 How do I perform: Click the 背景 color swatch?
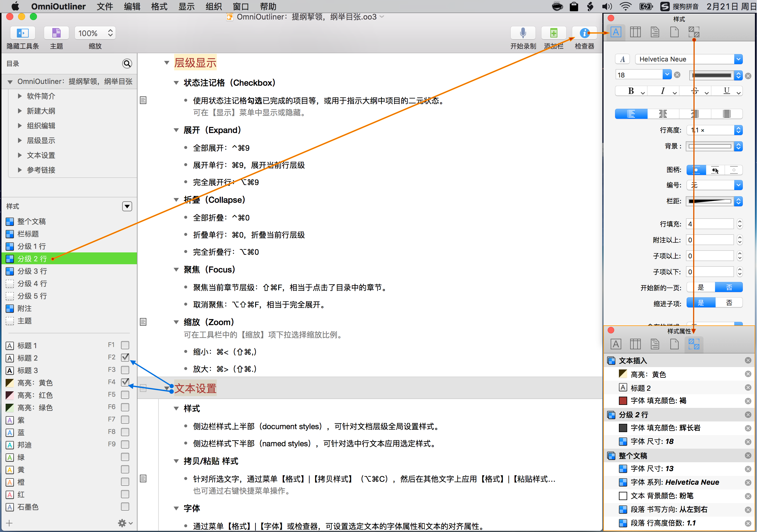(x=710, y=146)
